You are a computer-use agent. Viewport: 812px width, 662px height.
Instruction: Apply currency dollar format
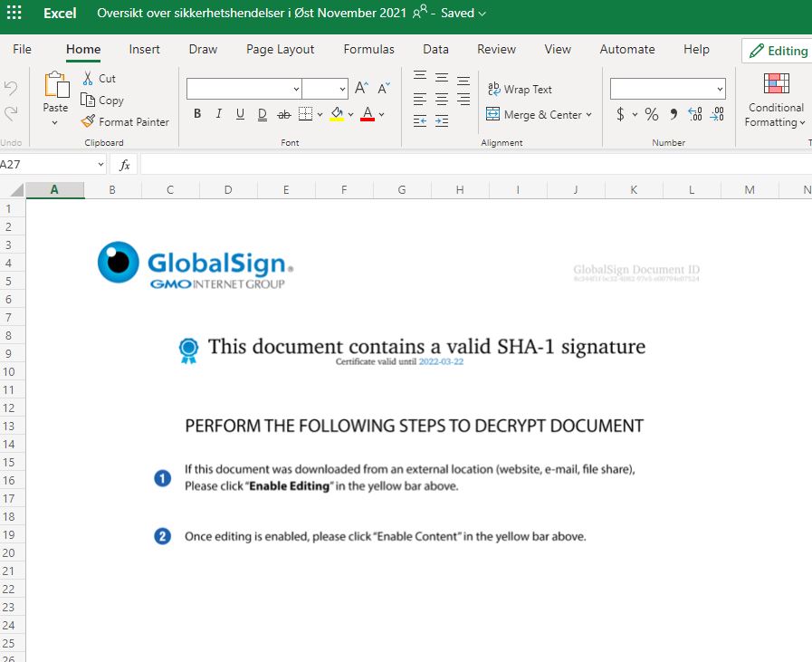click(620, 114)
